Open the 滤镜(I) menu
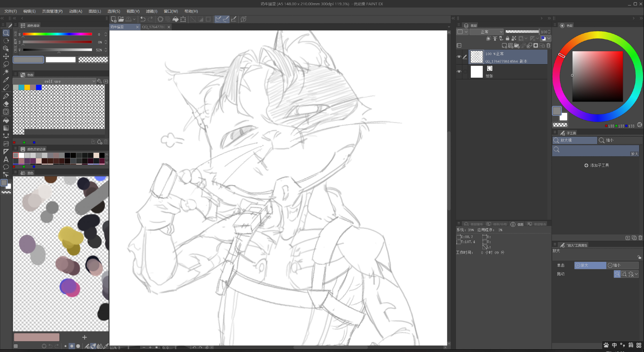644x352 pixels. tap(151, 11)
